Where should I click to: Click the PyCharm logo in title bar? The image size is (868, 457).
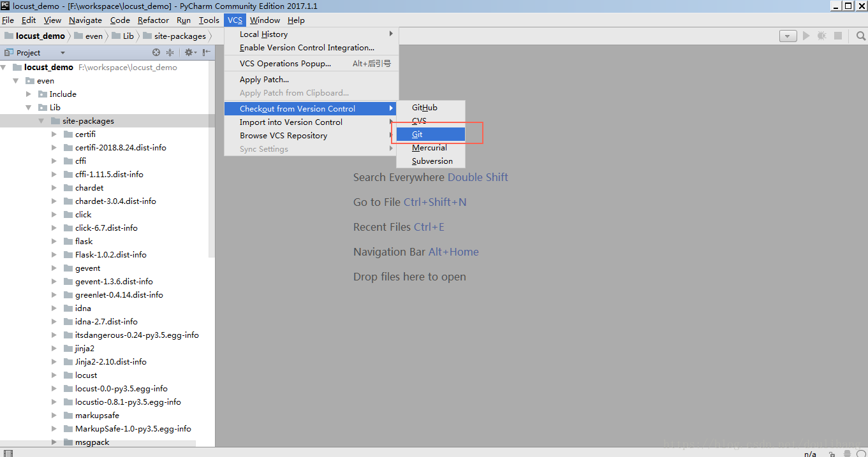coord(6,6)
